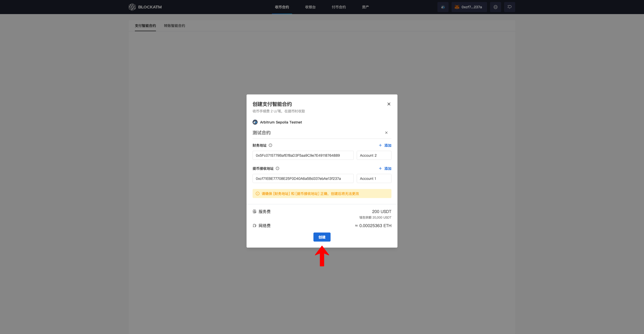644x334 pixels.
Task: Click the BlockATM logo icon
Action: click(132, 7)
